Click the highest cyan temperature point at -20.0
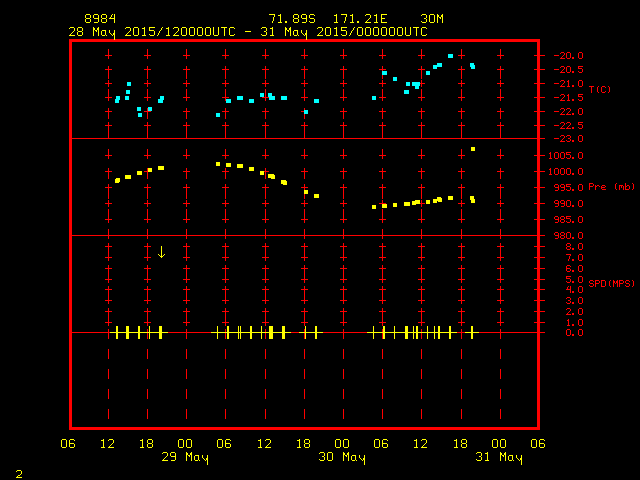The width and height of the screenshot is (640, 480). pyautogui.click(x=450, y=56)
